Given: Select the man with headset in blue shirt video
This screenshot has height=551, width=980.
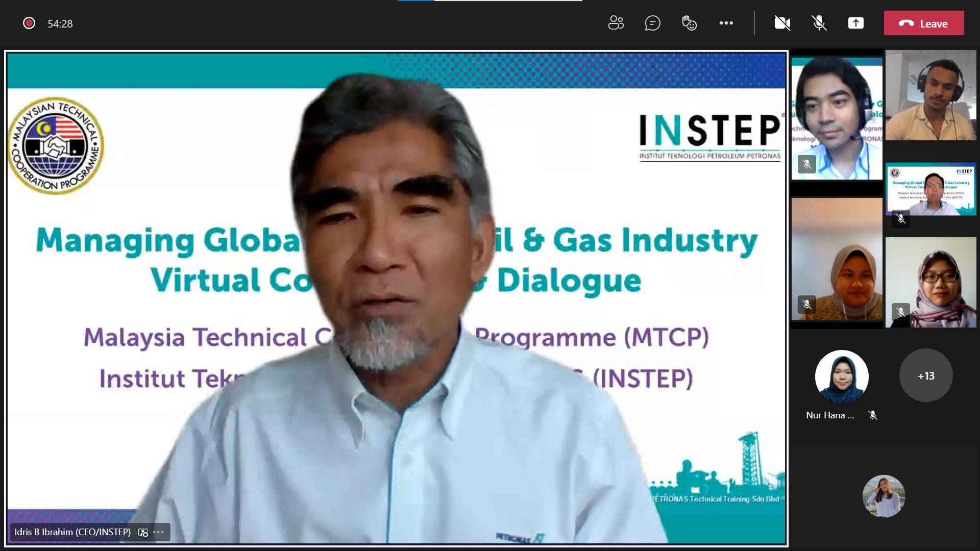Looking at the screenshot, I should [x=837, y=118].
